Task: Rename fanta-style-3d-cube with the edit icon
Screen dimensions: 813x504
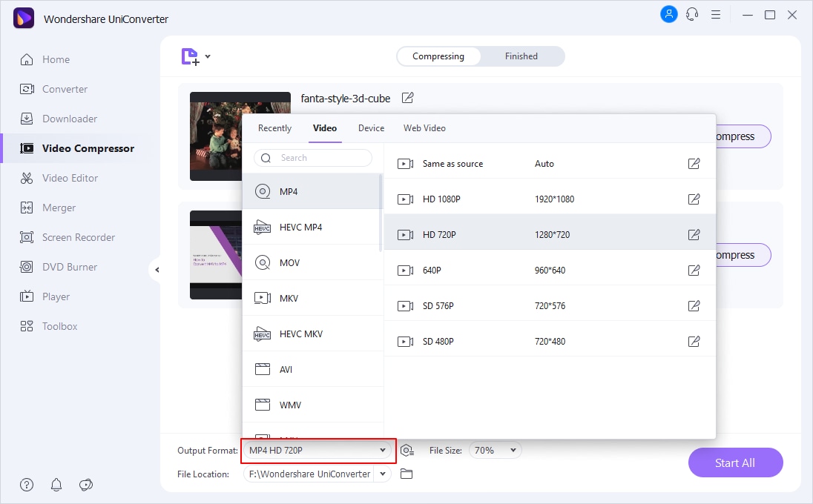Action: (407, 98)
